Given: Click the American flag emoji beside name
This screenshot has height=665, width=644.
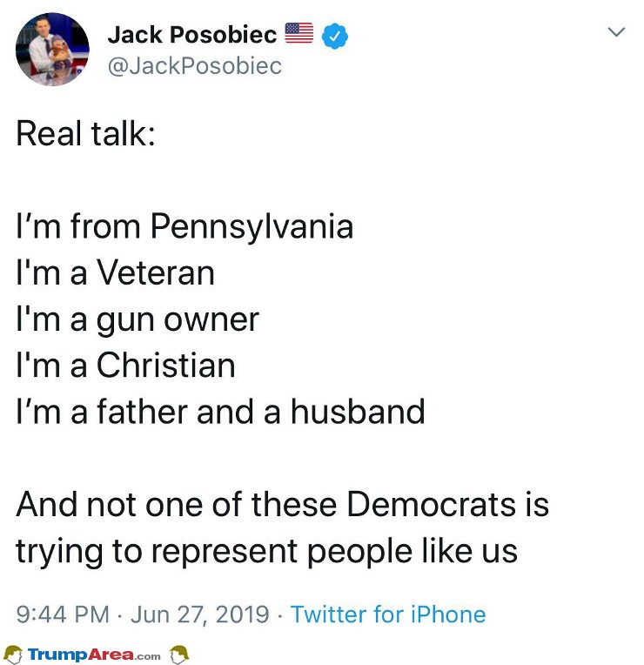Looking at the screenshot, I should pos(299,33).
